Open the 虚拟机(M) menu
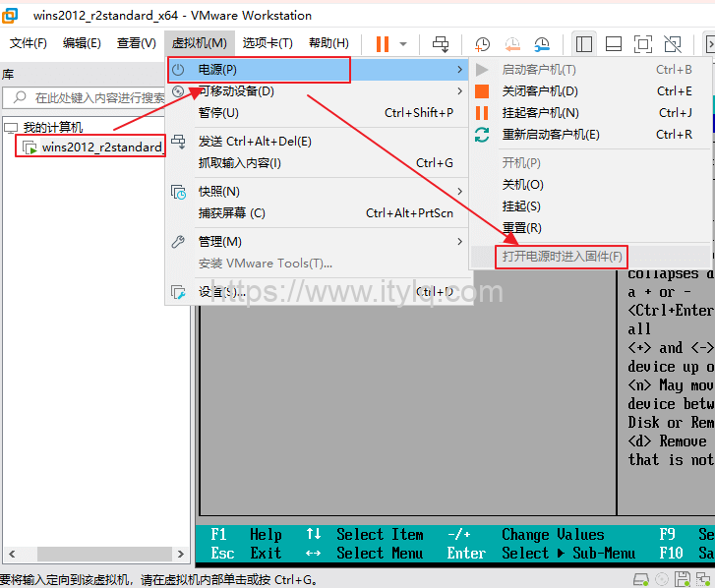This screenshot has height=588, width=715. [199, 43]
